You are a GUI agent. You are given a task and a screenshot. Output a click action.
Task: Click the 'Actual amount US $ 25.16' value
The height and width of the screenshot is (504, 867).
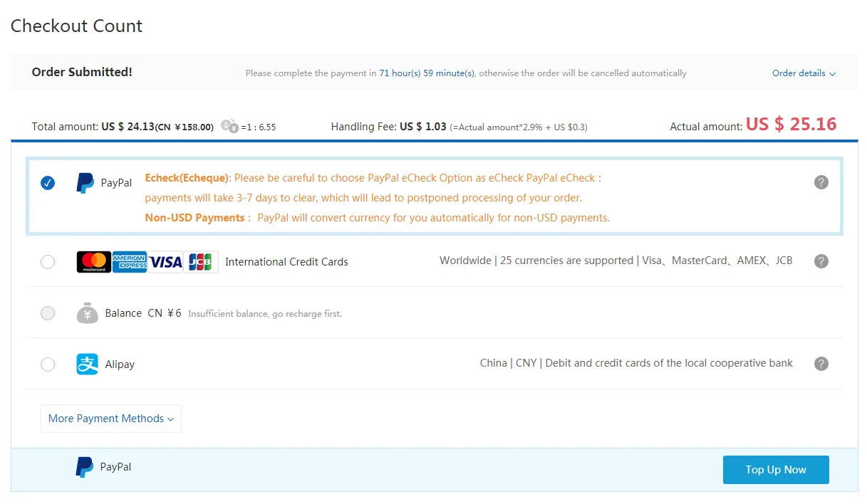click(x=791, y=125)
